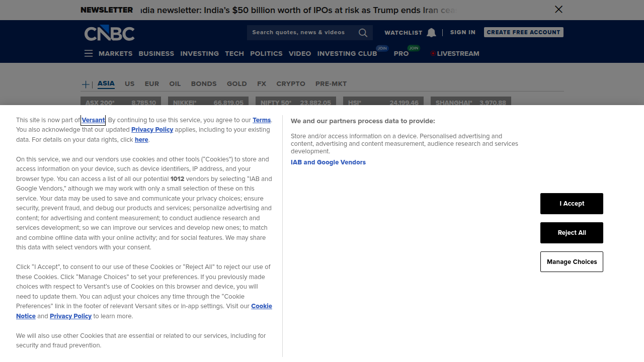Select the OIL markets tab
The width and height of the screenshot is (644, 362).
[x=175, y=84]
